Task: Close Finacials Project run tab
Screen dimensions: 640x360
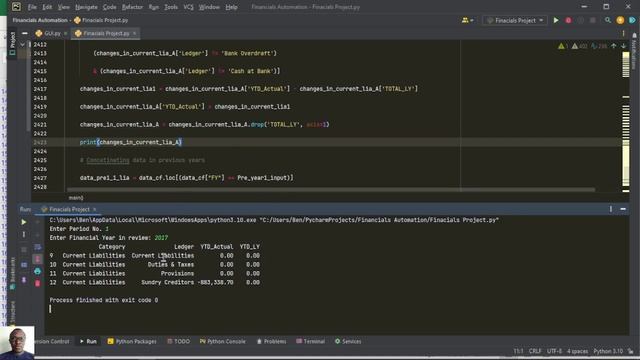Action: point(94,209)
